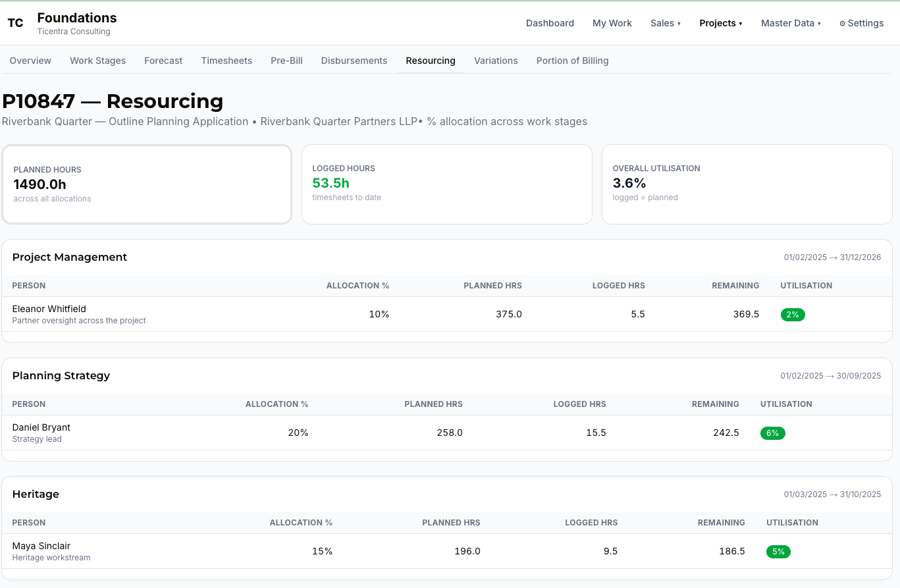This screenshot has width=900, height=588.
Task: Open the Master Data dropdown
Action: tap(791, 23)
